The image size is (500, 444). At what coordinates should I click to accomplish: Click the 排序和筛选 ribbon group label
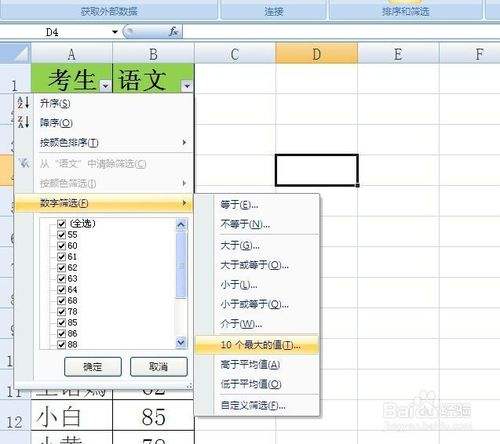(x=405, y=12)
